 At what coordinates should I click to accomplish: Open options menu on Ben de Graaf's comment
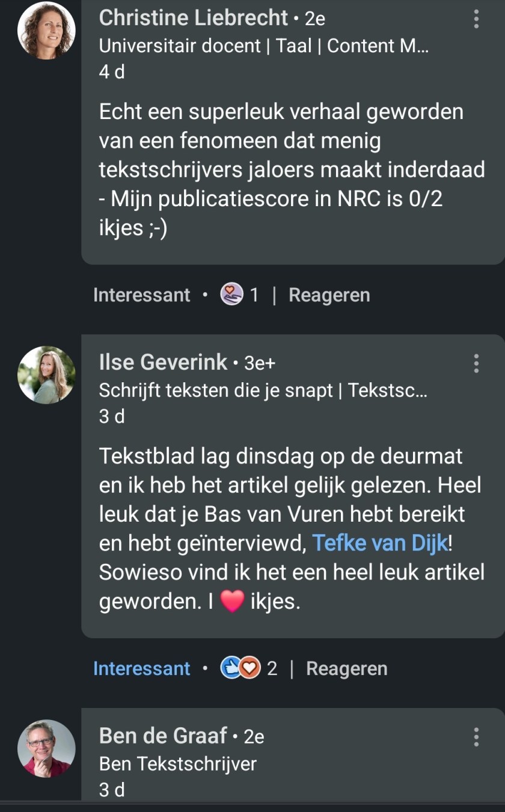point(476,737)
